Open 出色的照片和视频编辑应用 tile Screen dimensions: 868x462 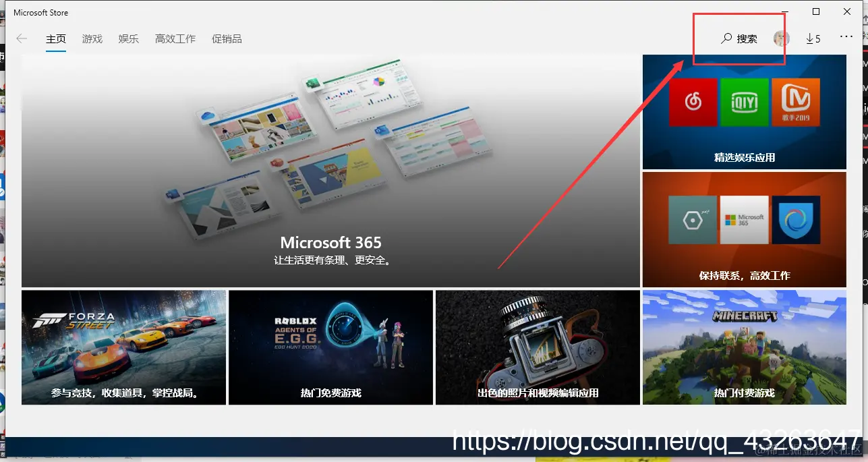(538, 347)
